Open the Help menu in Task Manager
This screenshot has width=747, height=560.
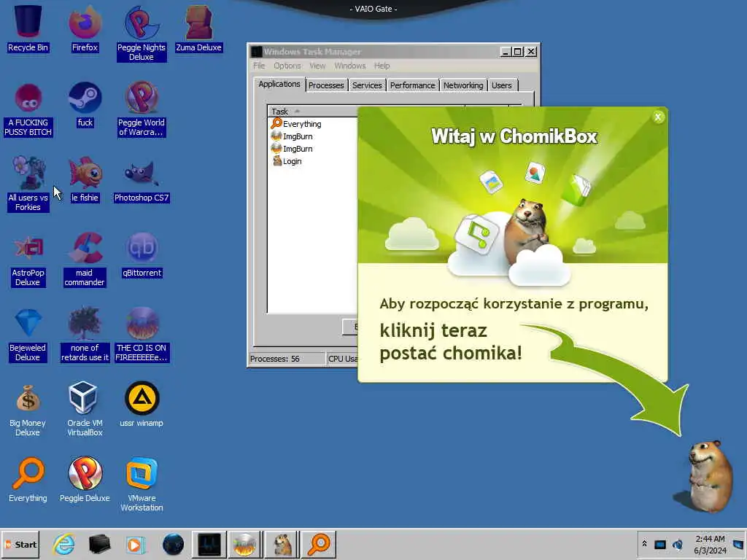click(x=382, y=66)
